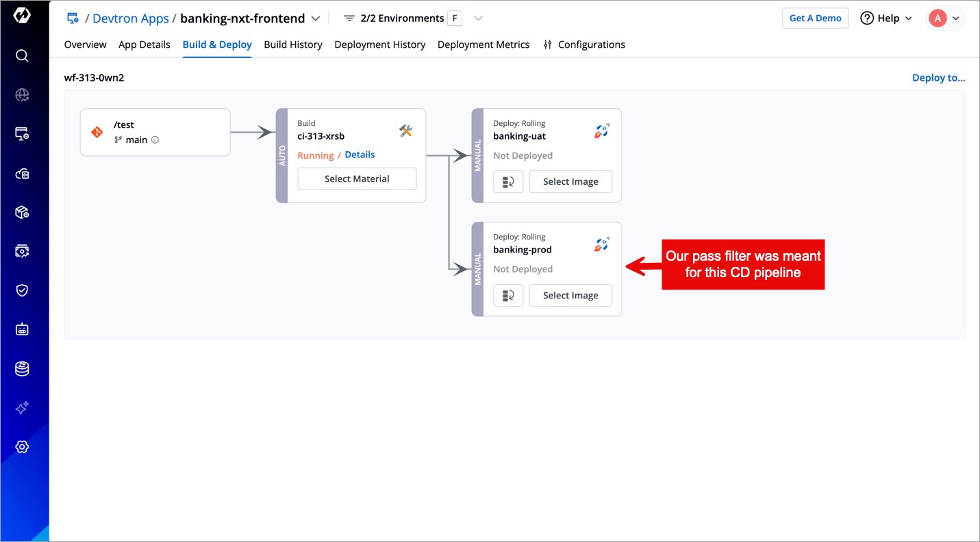Click the Deploy to... link
The image size is (980, 542).
point(938,78)
